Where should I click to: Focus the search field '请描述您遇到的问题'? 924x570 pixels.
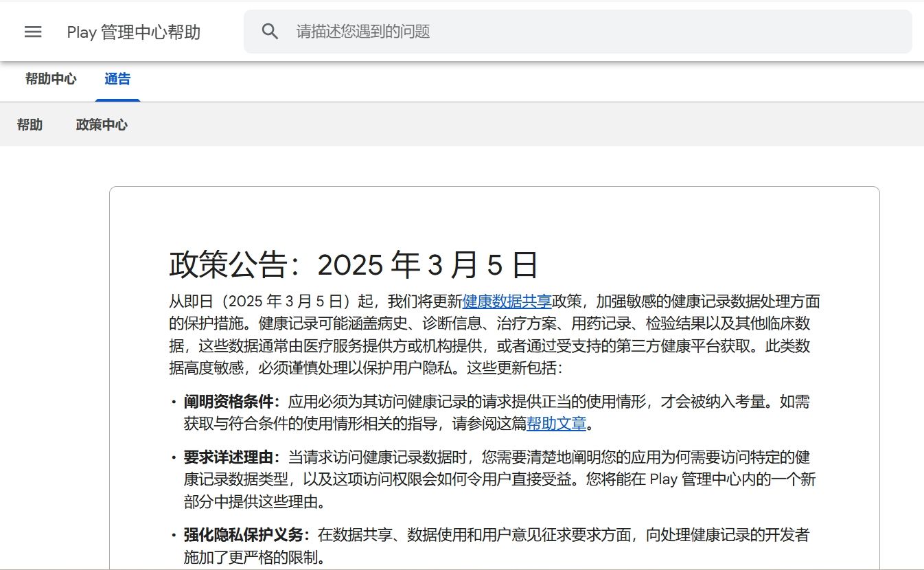click(x=578, y=32)
